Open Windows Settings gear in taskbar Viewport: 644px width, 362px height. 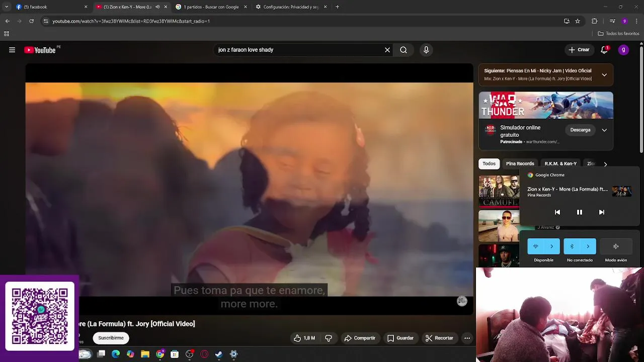click(x=233, y=354)
